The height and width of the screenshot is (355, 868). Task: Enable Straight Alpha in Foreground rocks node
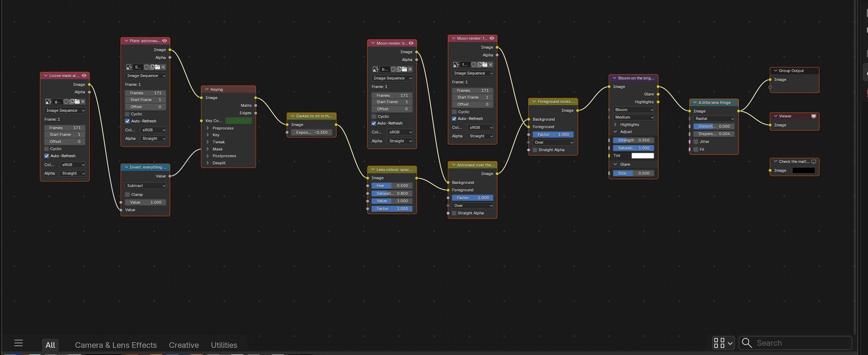(x=535, y=150)
